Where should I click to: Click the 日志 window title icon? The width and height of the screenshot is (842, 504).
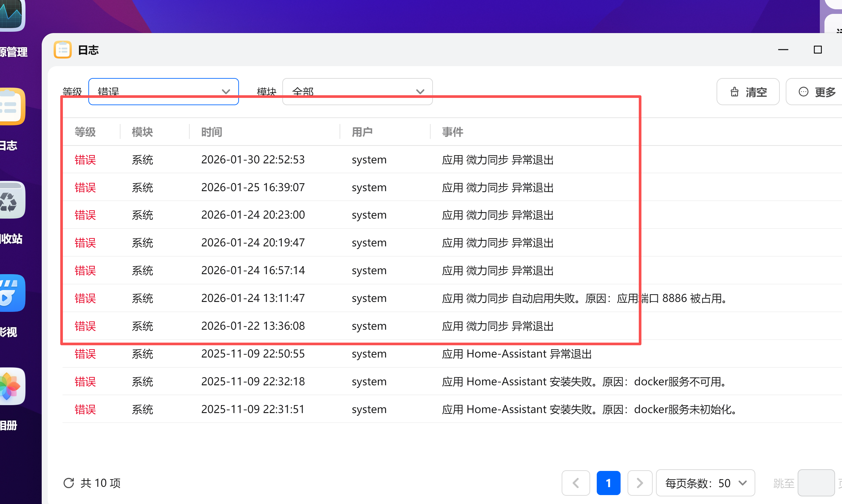point(63,50)
